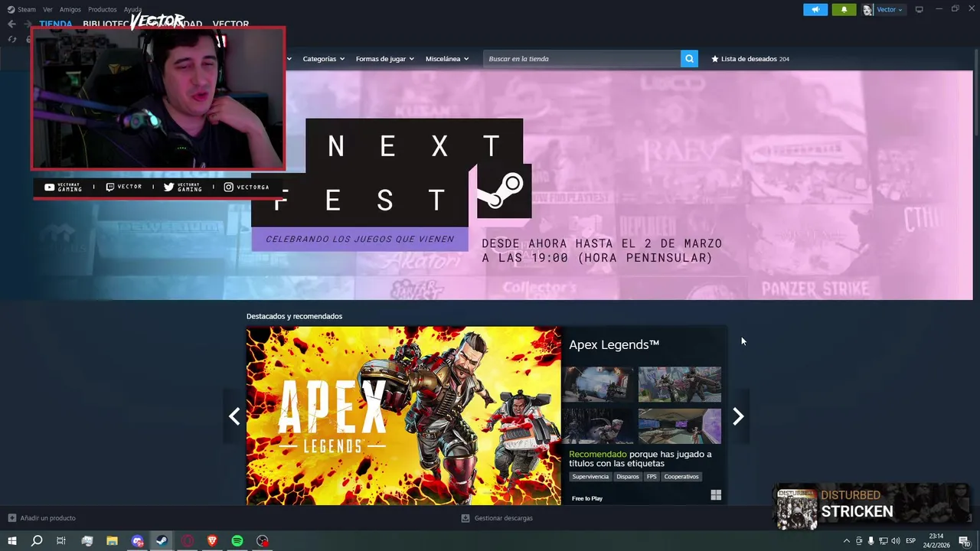Screen dimensions: 980x551
Task: View the top-right Apex Legends screenshot
Action: coord(680,384)
